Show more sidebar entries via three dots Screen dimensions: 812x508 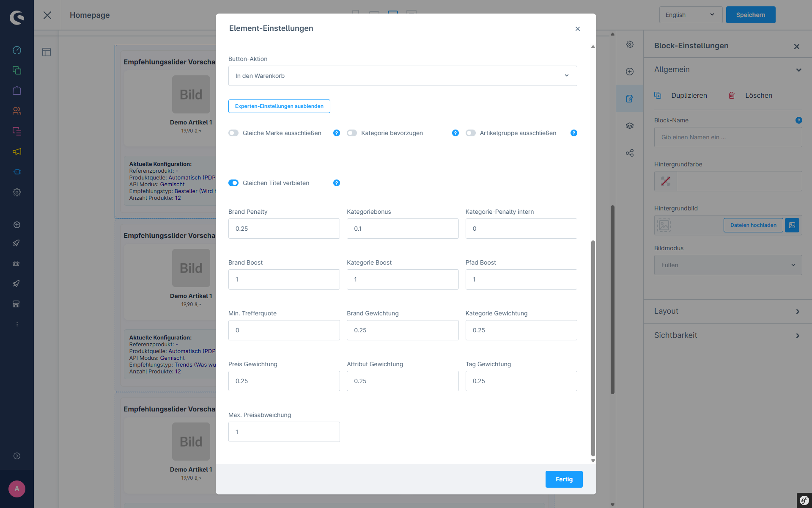point(17,324)
